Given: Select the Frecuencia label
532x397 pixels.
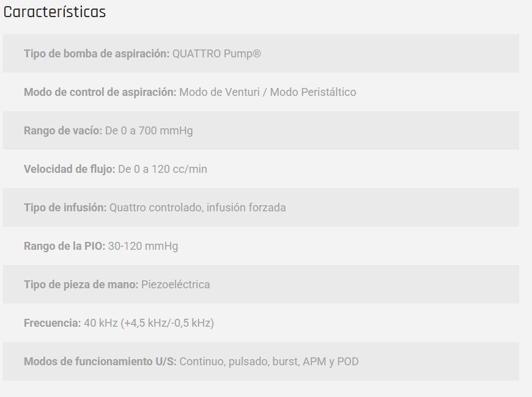Looking at the screenshot, I should tap(53, 322).
